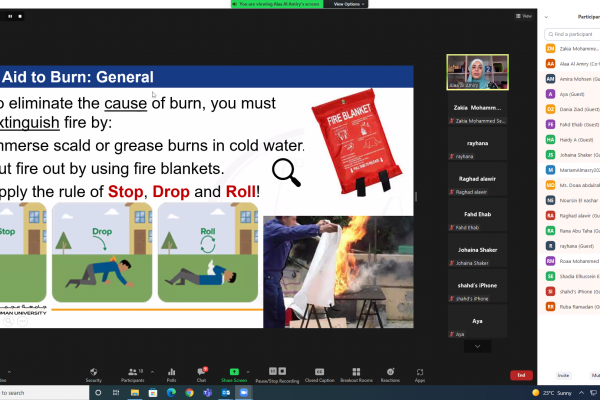Toggle Pause/Stop Recording
Screen dimensions: 600x400
click(x=277, y=373)
